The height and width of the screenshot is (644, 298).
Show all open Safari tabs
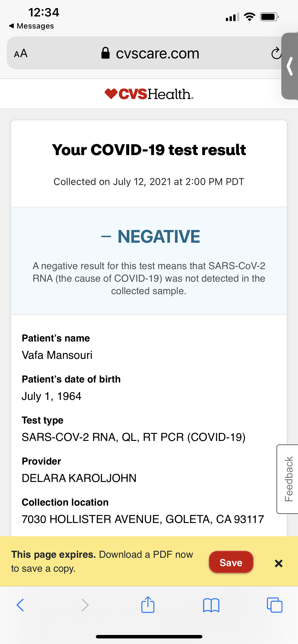pos(275,605)
